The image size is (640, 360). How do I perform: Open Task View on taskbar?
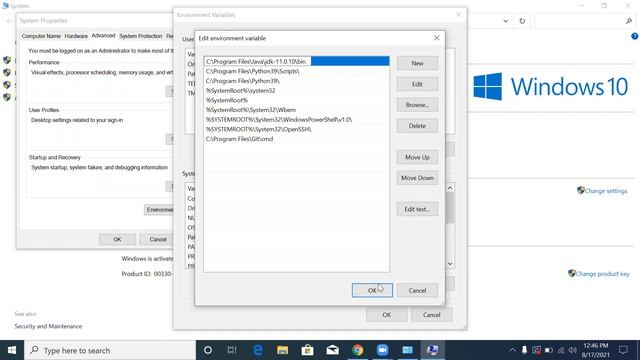(232, 350)
